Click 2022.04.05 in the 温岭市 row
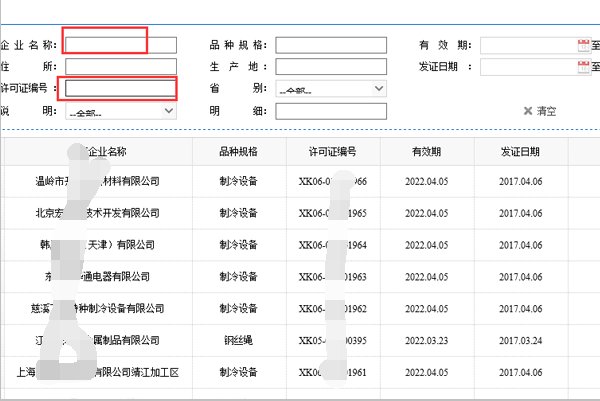This screenshot has height=401, width=600. (427, 181)
